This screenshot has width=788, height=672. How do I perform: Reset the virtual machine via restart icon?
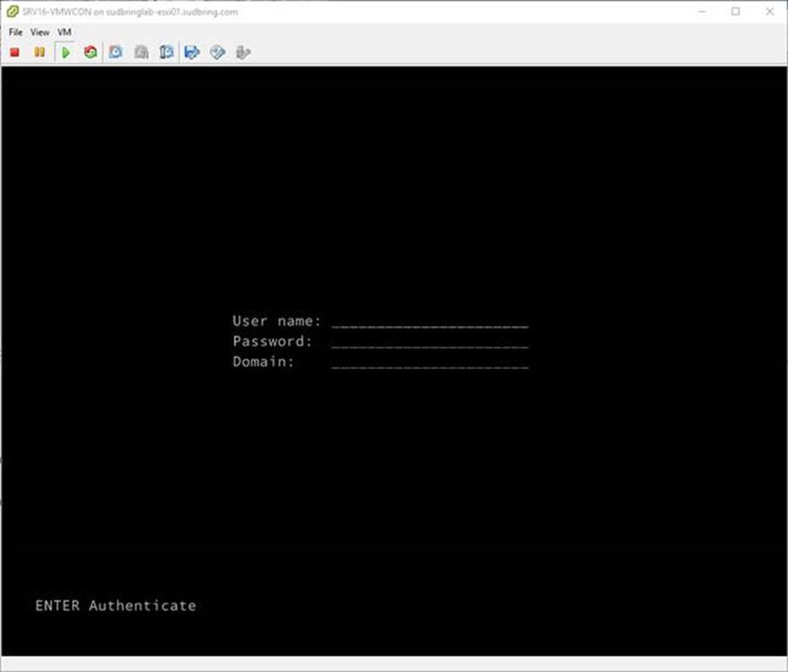coord(91,52)
